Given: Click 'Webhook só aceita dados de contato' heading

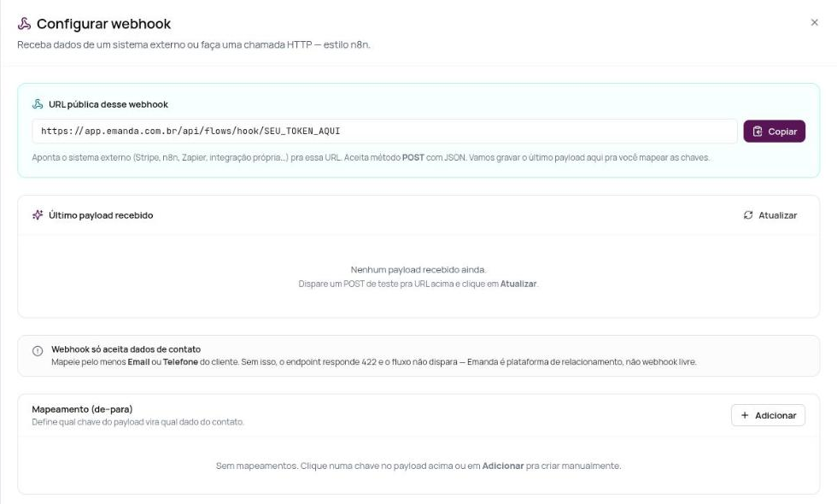Looking at the screenshot, I should 126,349.
